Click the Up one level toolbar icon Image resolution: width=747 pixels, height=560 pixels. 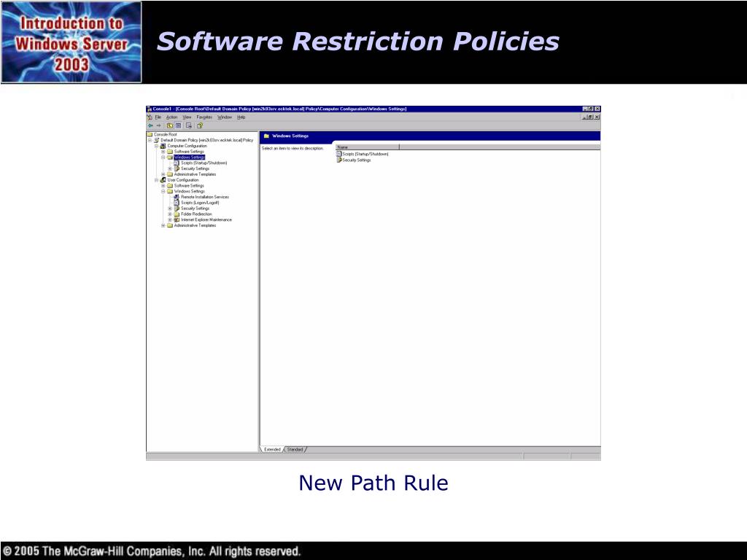(169, 125)
